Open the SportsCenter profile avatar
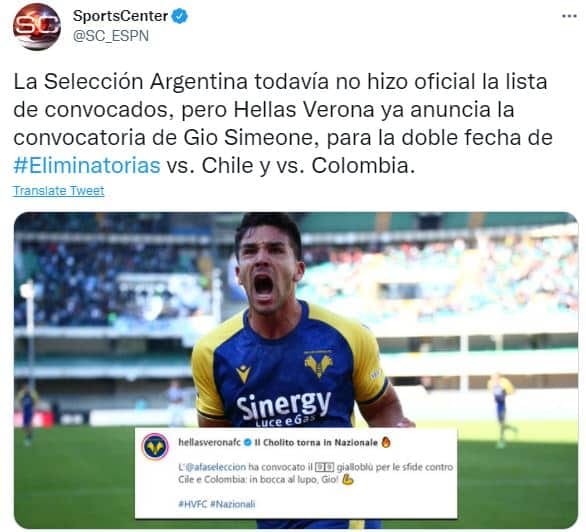The width and height of the screenshot is (586, 532). 37,27
